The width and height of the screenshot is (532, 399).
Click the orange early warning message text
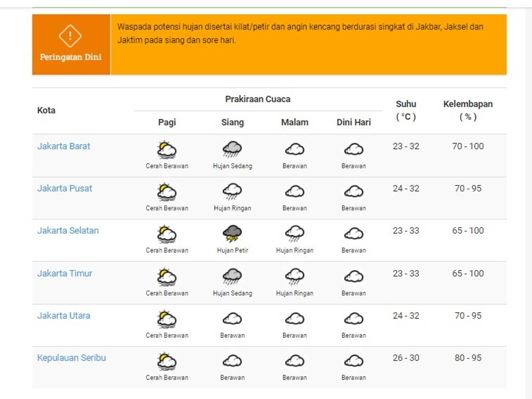[x=300, y=33]
